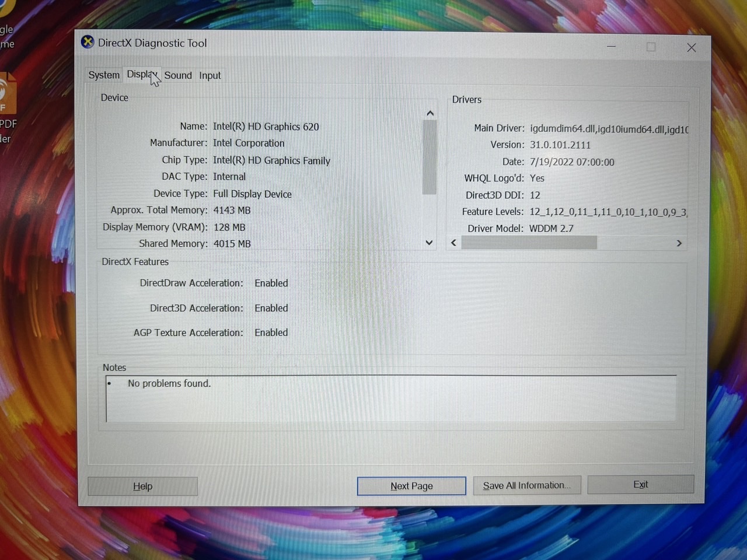Click the driver version '31.0.101.2111'
This screenshot has height=560, width=747.
point(560,145)
